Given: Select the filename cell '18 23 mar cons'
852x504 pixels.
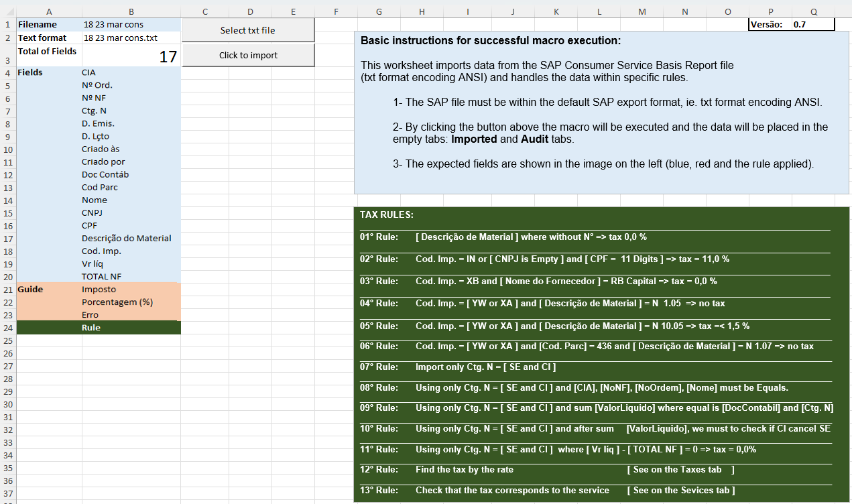Looking at the screenshot, I should 131,25.
